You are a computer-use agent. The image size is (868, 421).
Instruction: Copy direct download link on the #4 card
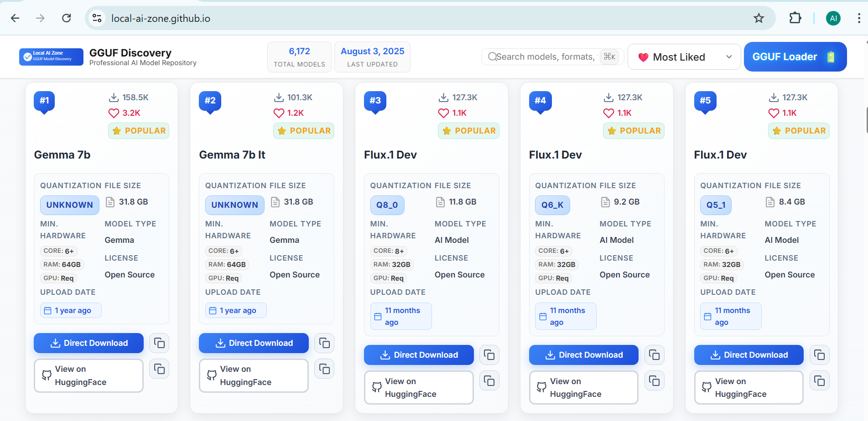tap(655, 355)
